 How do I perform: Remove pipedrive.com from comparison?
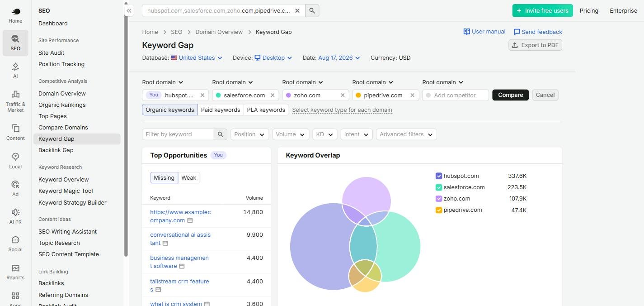[x=412, y=95]
